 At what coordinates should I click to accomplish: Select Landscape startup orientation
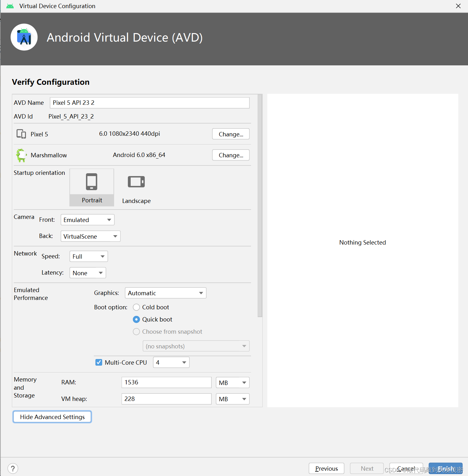click(136, 189)
